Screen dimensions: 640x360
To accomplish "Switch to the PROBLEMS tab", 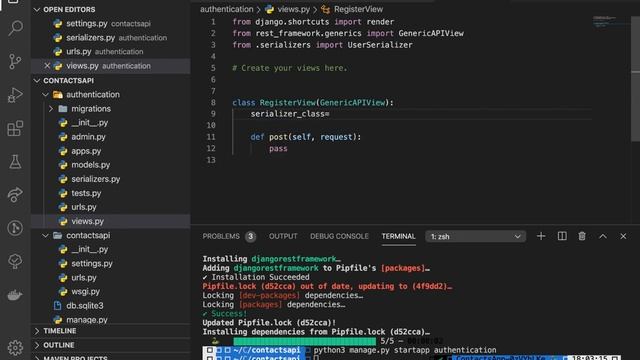I will (x=221, y=236).
